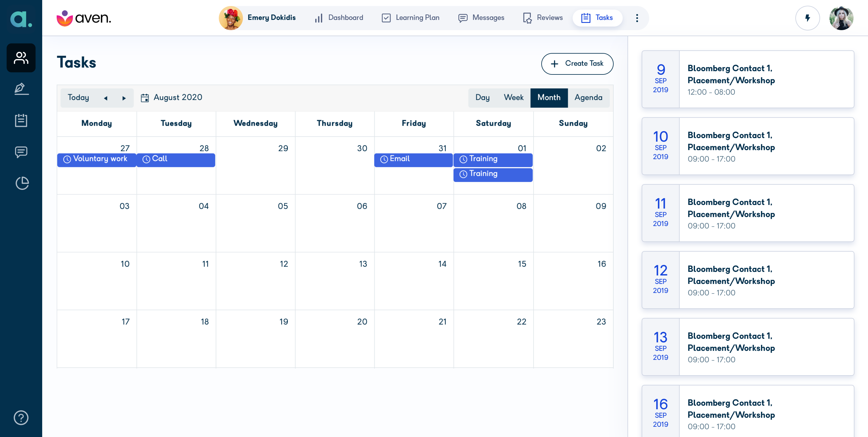Viewport: 868px width, 437px height.
Task: Open the Voluntary work event
Action: 96,160
